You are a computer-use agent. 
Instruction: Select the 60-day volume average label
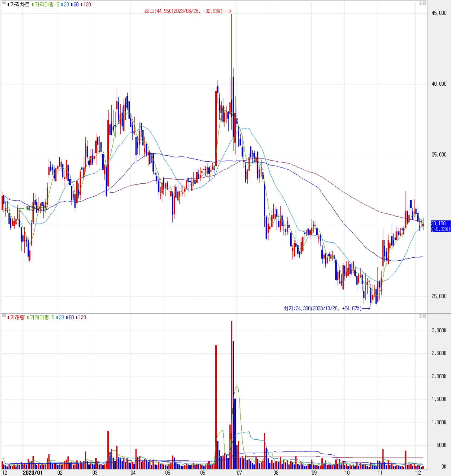click(71, 317)
